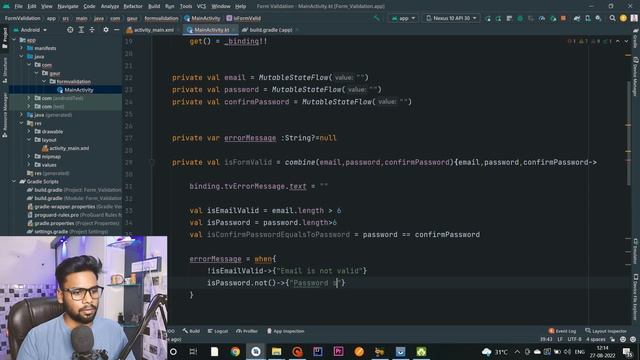This screenshot has width=640, height=360.
Task: Hide the Project panel with minus icon
Action: point(116,30)
